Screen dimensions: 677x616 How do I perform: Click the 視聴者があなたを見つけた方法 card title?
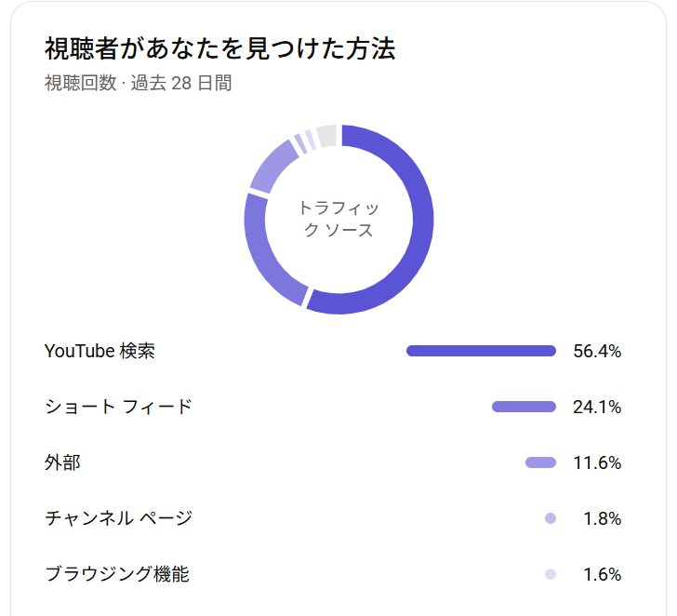(219, 48)
